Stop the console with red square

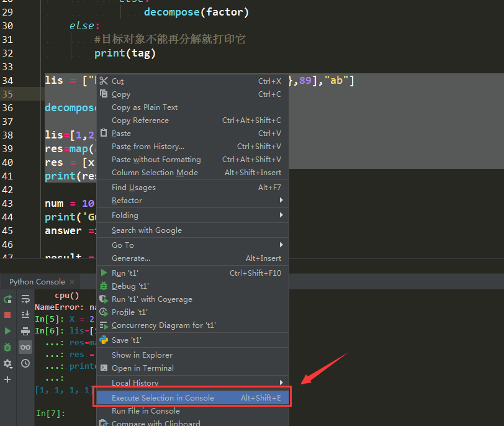[7, 315]
